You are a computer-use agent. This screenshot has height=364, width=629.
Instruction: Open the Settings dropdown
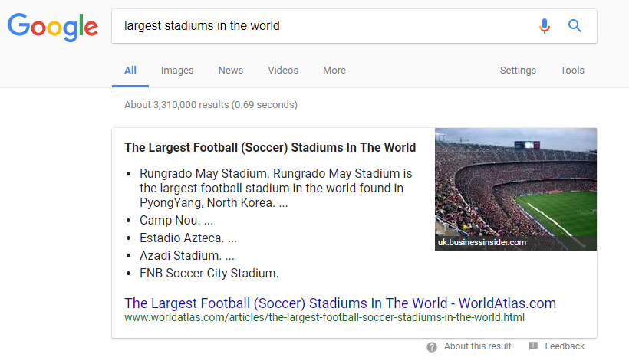[518, 71]
